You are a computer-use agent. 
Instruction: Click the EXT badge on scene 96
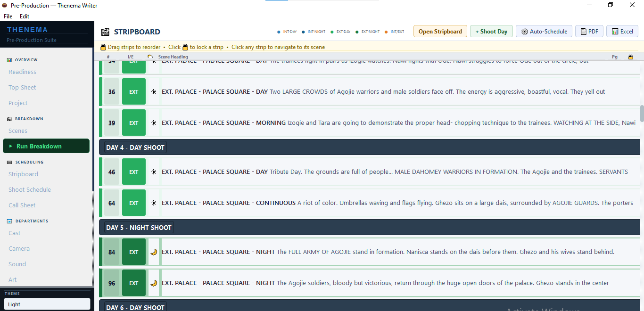(134, 283)
